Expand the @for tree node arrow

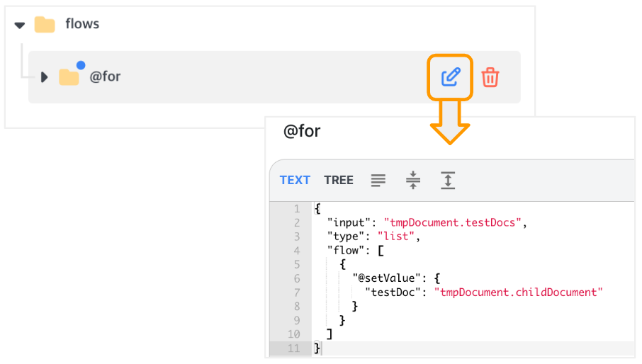[44, 77]
